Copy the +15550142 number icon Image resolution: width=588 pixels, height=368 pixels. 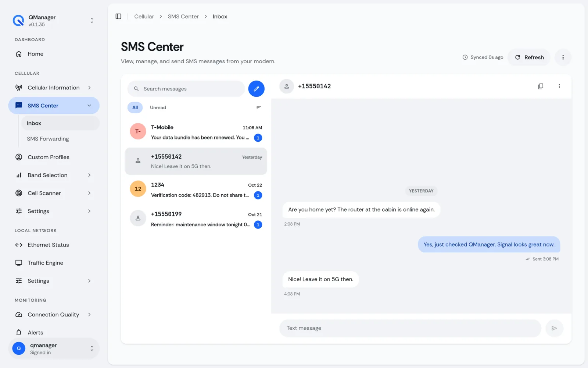click(x=541, y=86)
